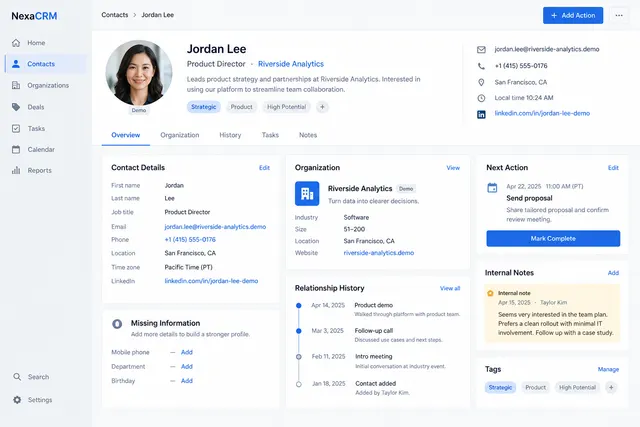
Task: Click the Settings gear icon
Action: click(17, 400)
